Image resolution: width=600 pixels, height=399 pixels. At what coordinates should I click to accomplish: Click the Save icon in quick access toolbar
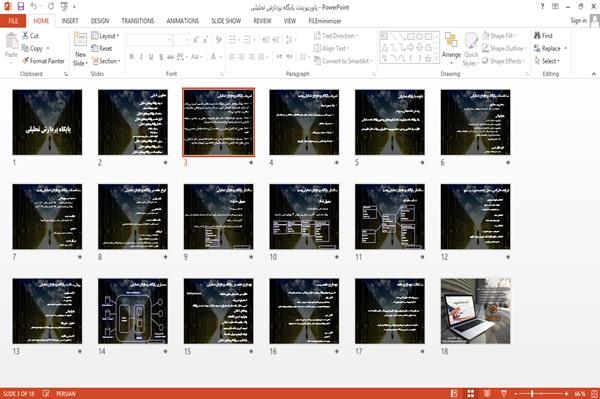pyautogui.click(x=21, y=7)
